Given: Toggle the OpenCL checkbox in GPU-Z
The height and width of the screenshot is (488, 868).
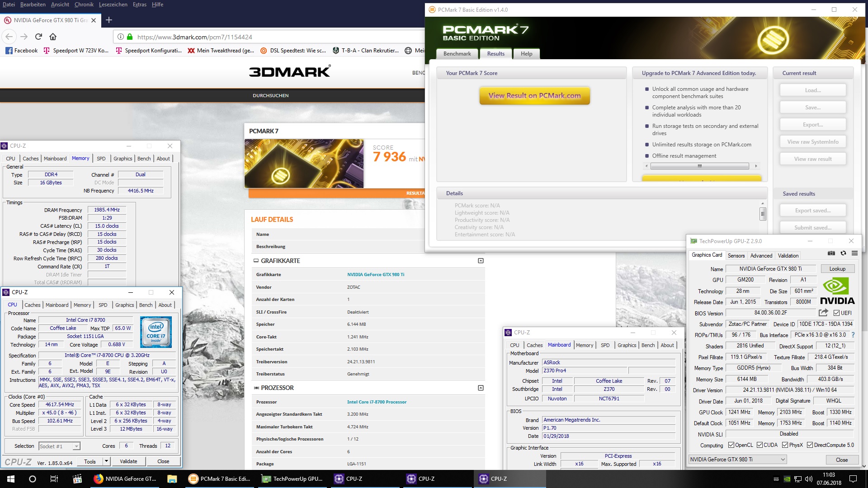Looking at the screenshot, I should tap(731, 445).
